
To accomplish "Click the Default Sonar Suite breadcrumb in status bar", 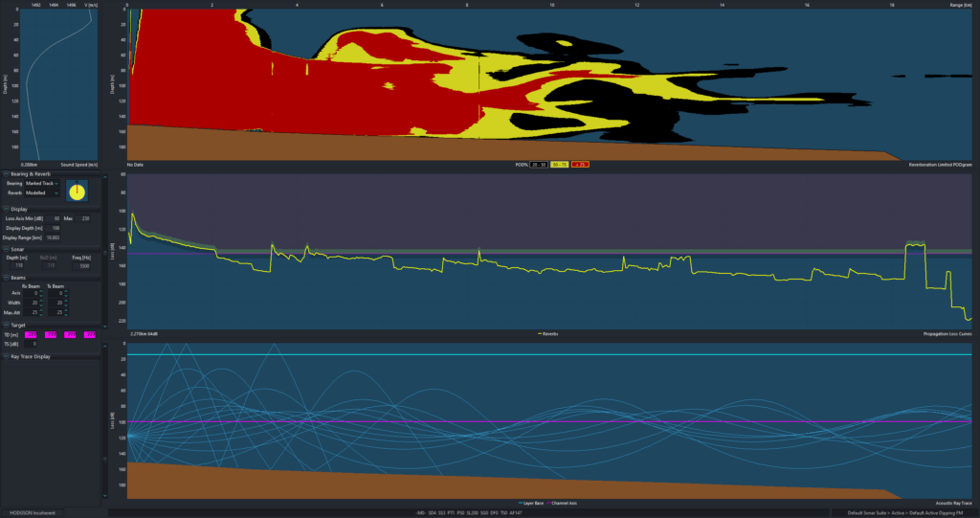I will click(x=867, y=513).
